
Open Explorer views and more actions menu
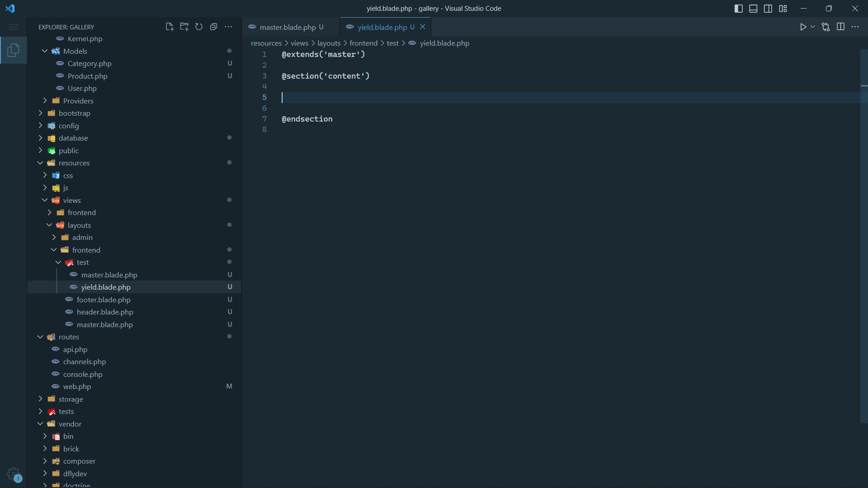pyautogui.click(x=228, y=27)
